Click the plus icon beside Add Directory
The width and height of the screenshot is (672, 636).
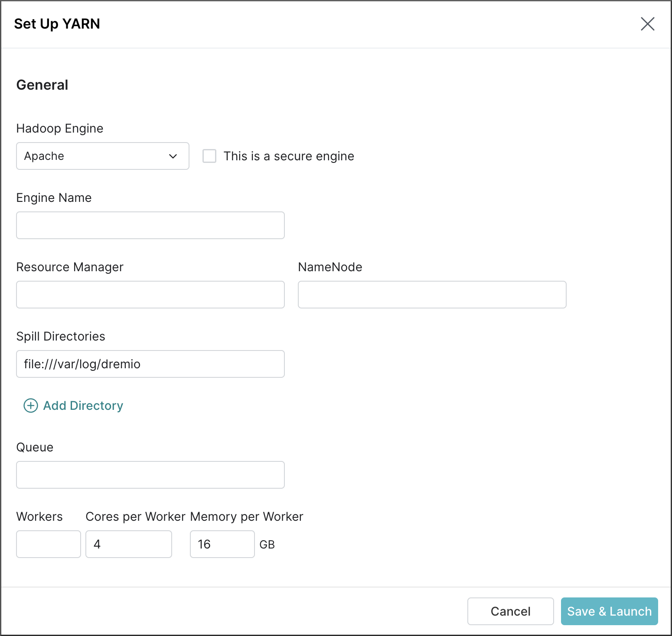pos(30,406)
